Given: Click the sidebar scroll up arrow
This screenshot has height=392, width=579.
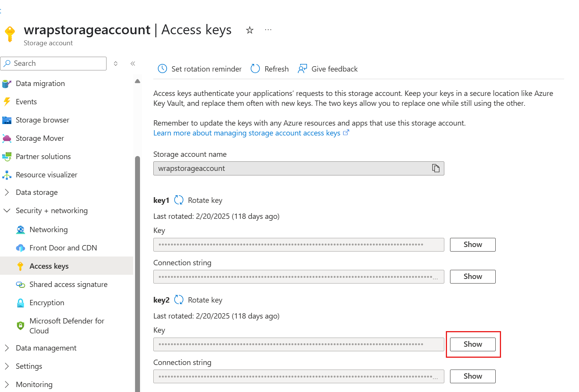Looking at the screenshot, I should coord(137,81).
